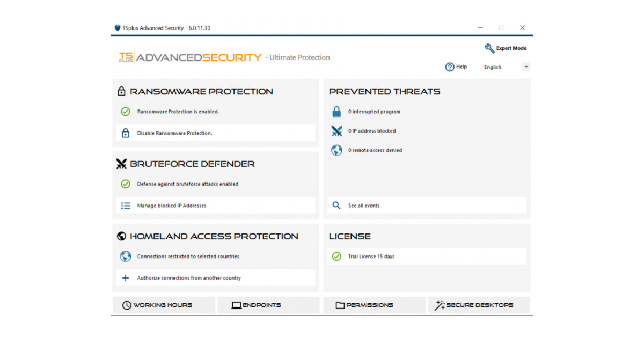Click the green check for Ransomware Protection enabled
644x337 pixels.
[126, 112]
